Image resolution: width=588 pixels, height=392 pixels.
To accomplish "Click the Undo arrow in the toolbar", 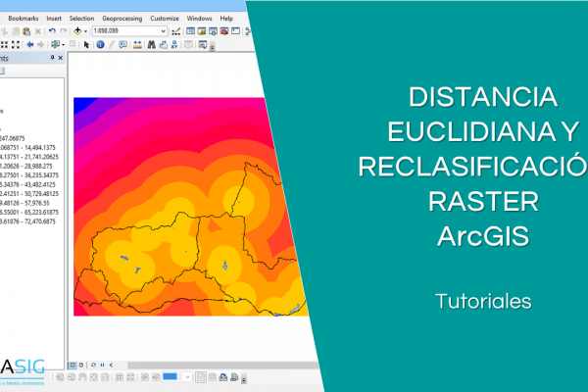I will coord(52,31).
